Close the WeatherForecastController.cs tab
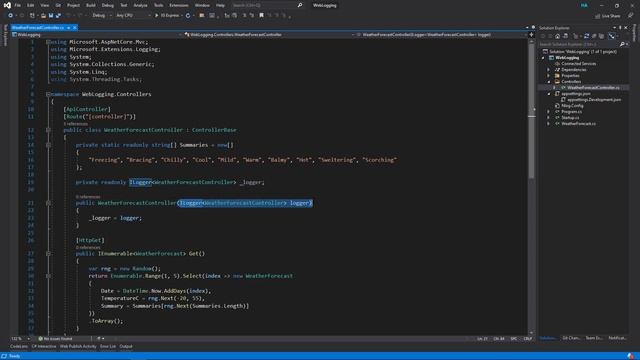 [x=75, y=27]
